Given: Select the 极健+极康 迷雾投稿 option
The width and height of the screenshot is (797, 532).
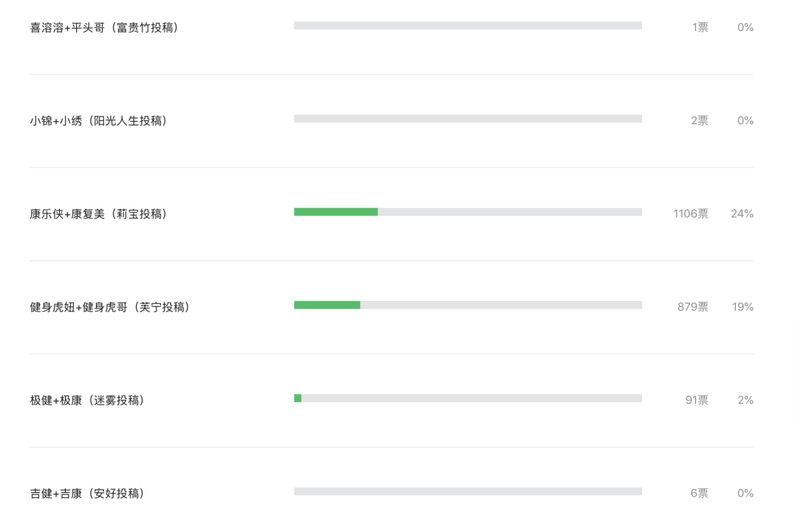Looking at the screenshot, I should [87, 401].
